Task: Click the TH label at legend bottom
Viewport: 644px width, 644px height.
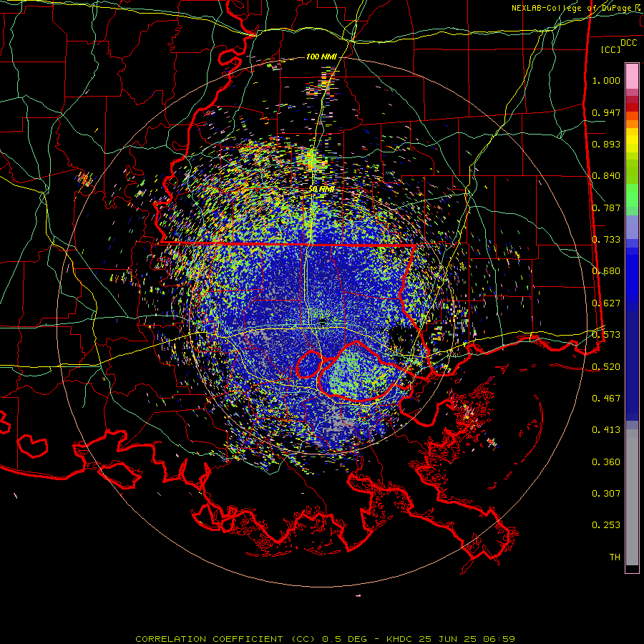Action: [615, 557]
